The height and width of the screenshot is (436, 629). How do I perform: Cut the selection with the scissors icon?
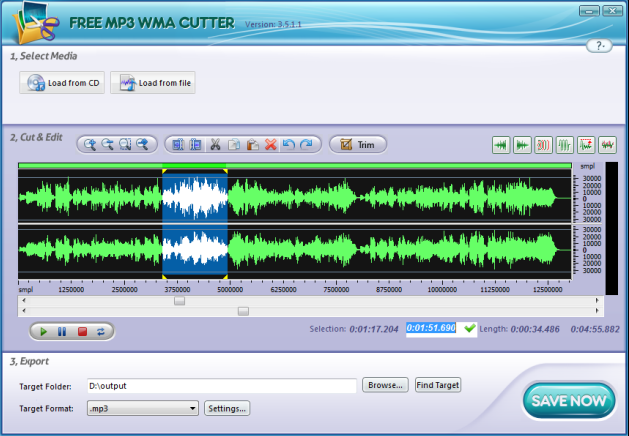(215, 144)
